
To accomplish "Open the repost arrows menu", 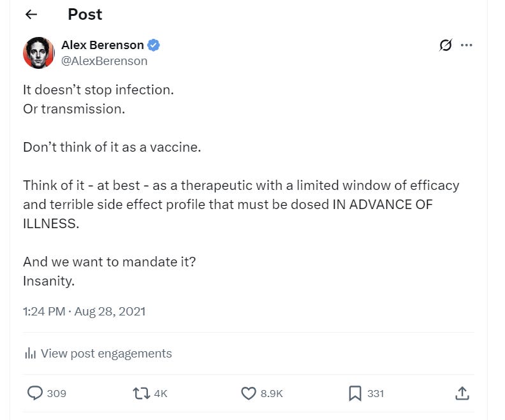I will click(x=141, y=393).
